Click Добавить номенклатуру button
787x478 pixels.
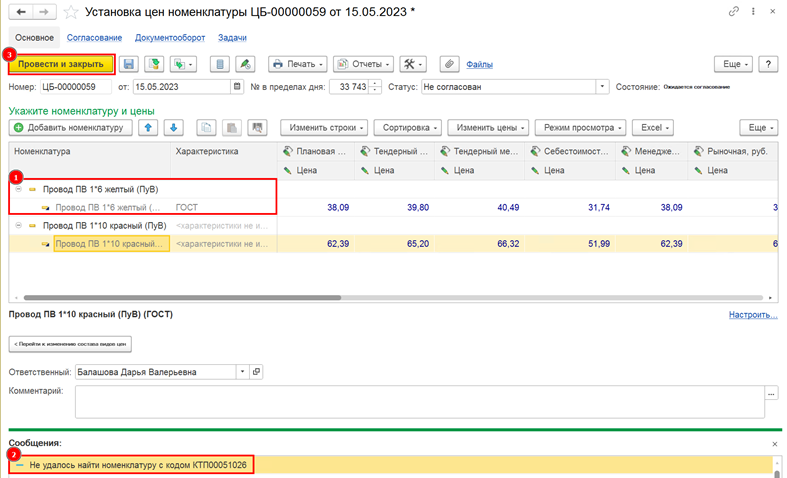pyautogui.click(x=70, y=128)
